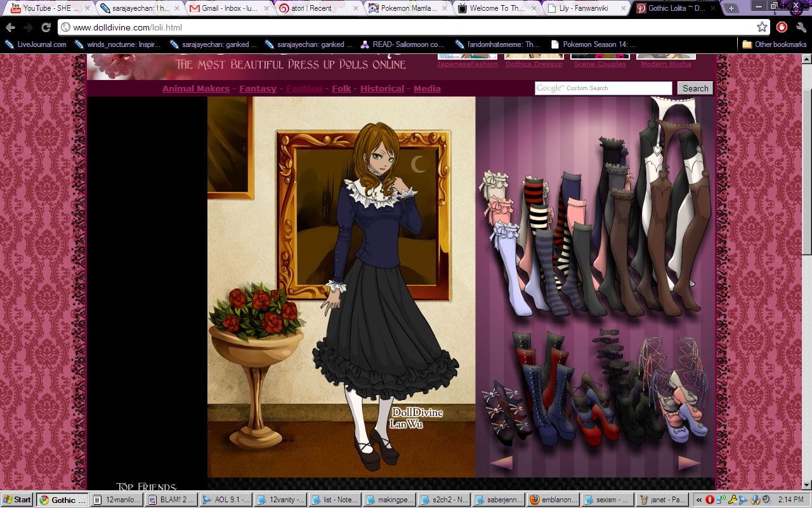Click the left arrow in wardrobe panel
This screenshot has width=812, height=508.
[x=501, y=463]
